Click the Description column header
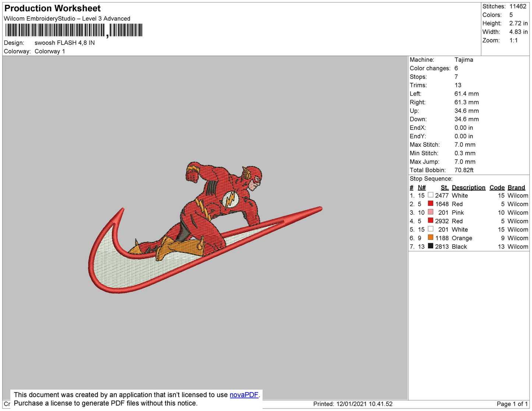This screenshot has width=532, height=411. click(468, 187)
